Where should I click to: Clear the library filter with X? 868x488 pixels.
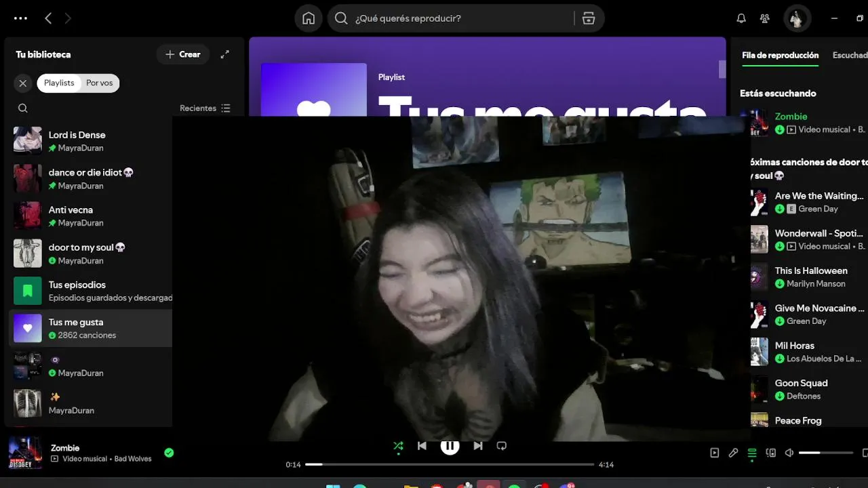pos(23,83)
